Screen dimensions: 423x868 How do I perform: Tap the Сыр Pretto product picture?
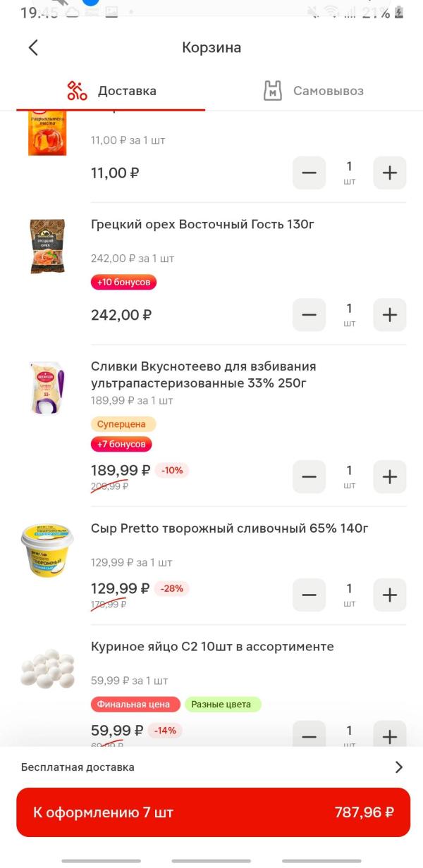tap(47, 550)
